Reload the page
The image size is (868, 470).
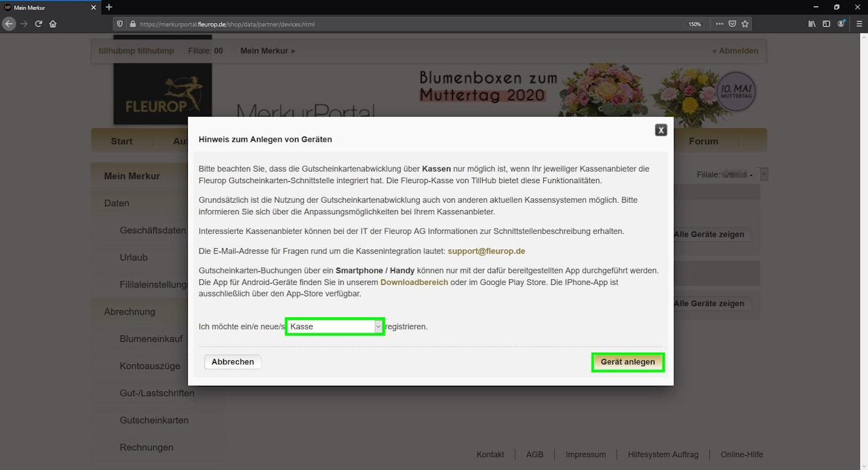pyautogui.click(x=39, y=24)
